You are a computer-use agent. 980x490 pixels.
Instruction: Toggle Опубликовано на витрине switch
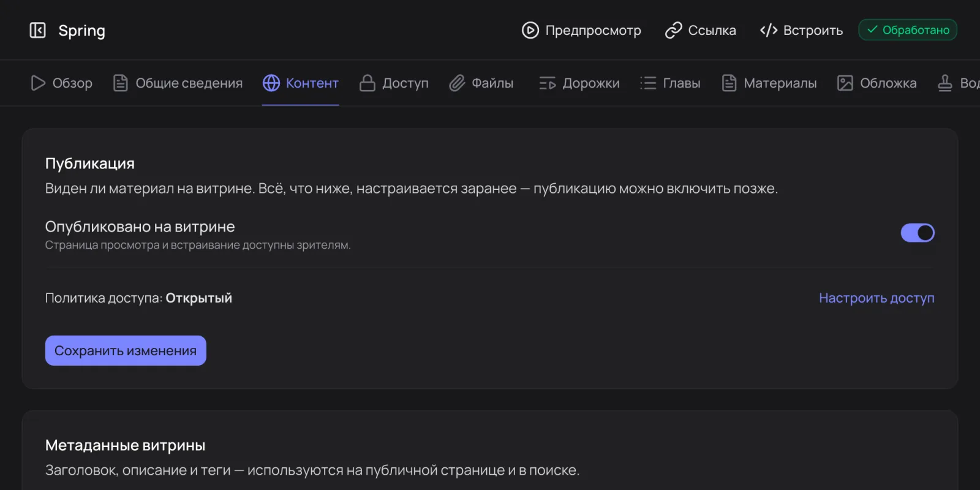tap(918, 233)
